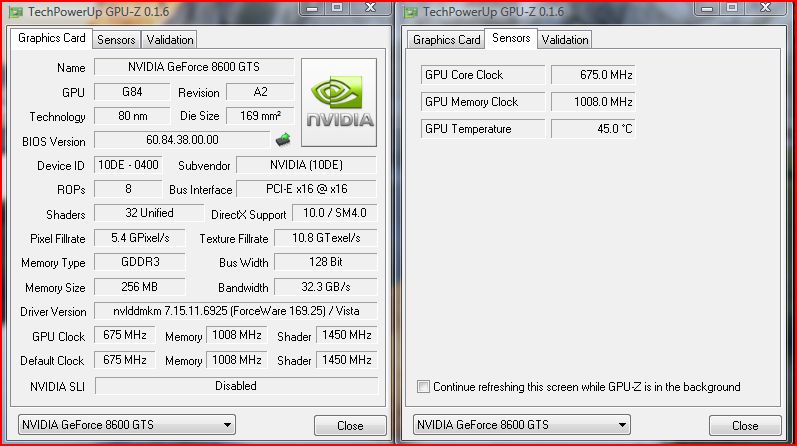Click the BIOS save chip icon
Image resolution: width=797 pixels, height=446 pixels.
point(283,140)
